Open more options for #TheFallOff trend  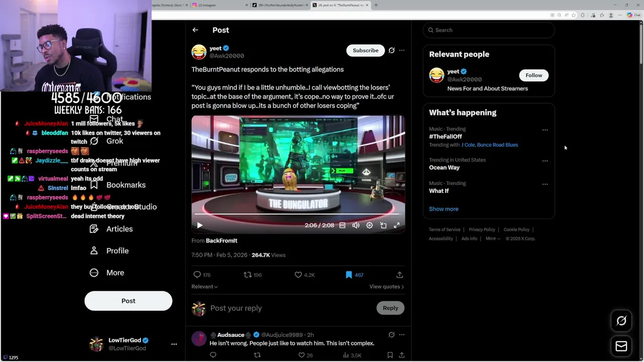point(545,130)
